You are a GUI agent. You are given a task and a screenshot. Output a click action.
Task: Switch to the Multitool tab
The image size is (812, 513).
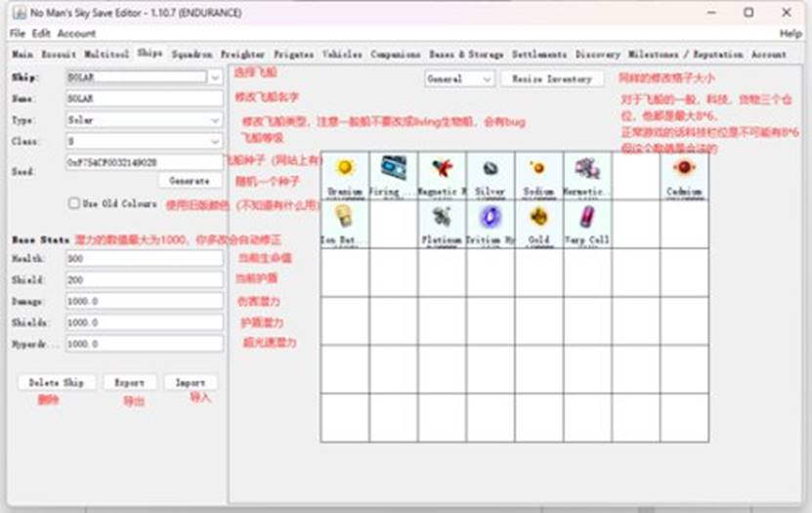click(x=107, y=55)
